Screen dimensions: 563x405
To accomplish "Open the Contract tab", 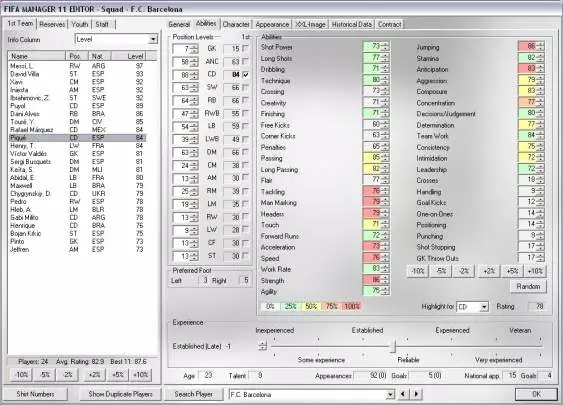I will [x=390, y=24].
